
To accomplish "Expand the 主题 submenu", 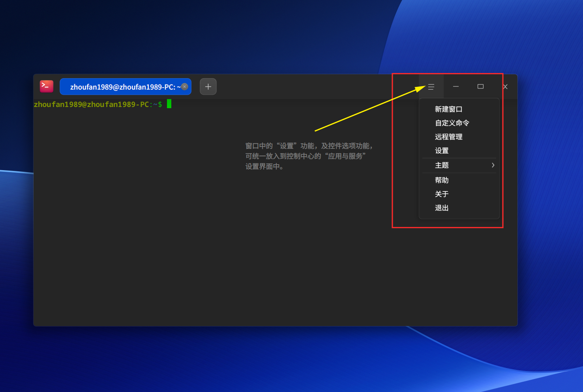I will click(x=459, y=165).
